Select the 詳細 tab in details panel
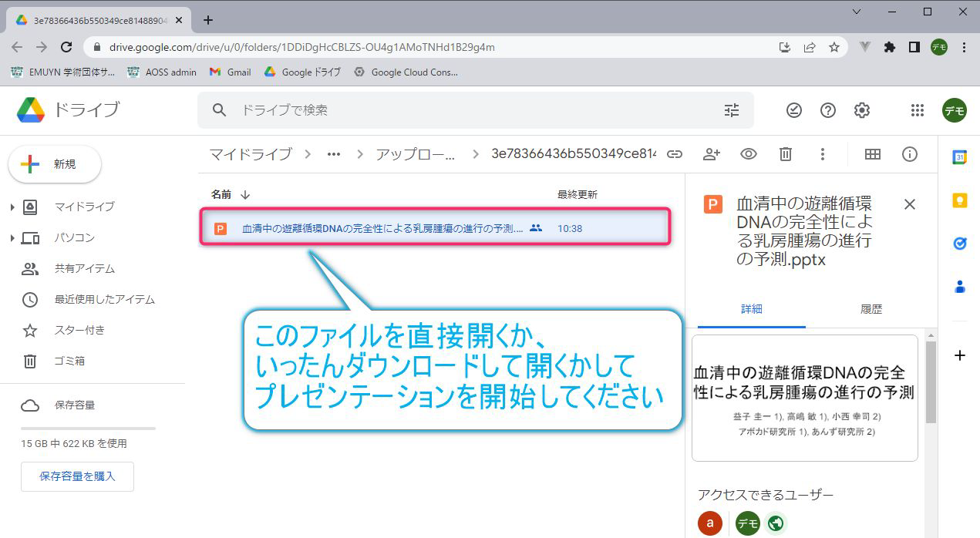 click(751, 309)
